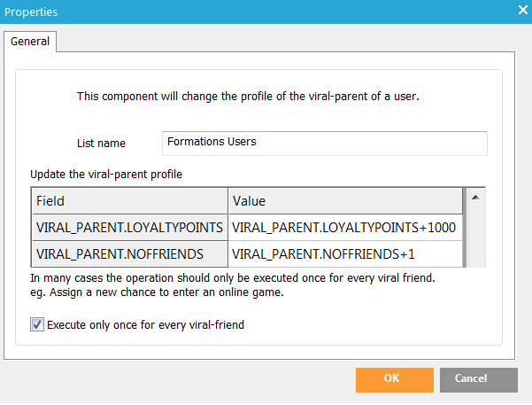Select the Value column header
Image resolution: width=532 pixels, height=405 pixels.
point(344,201)
